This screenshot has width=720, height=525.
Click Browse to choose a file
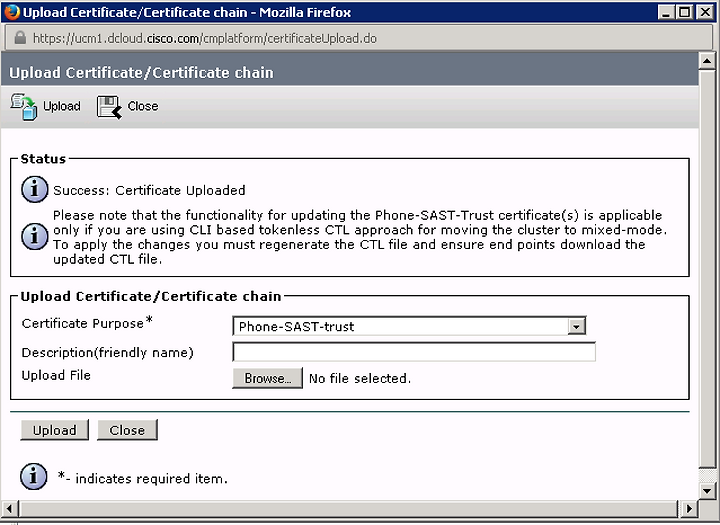point(267,378)
